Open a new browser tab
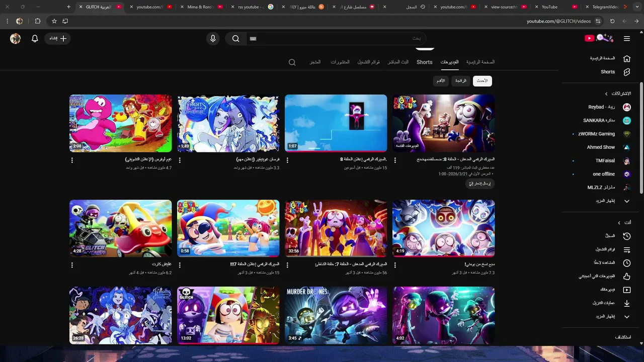This screenshot has width=644, height=362. point(68,7)
